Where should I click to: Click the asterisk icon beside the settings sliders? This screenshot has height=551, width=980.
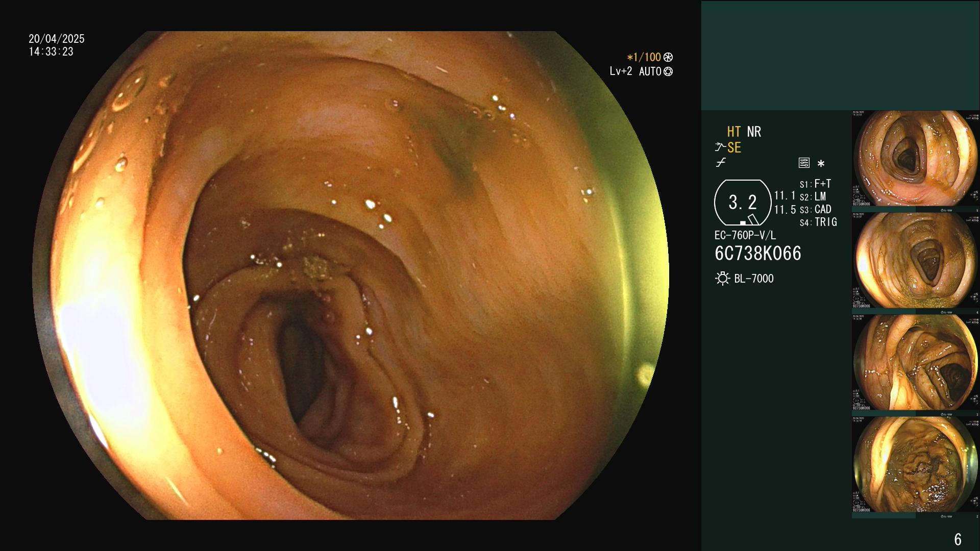click(x=821, y=163)
